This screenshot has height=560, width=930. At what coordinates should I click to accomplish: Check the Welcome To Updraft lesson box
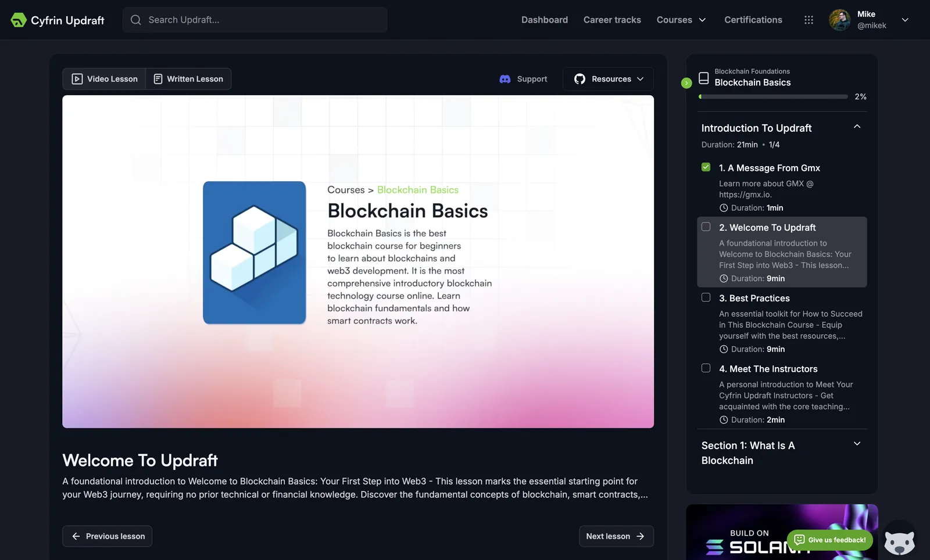[706, 227]
